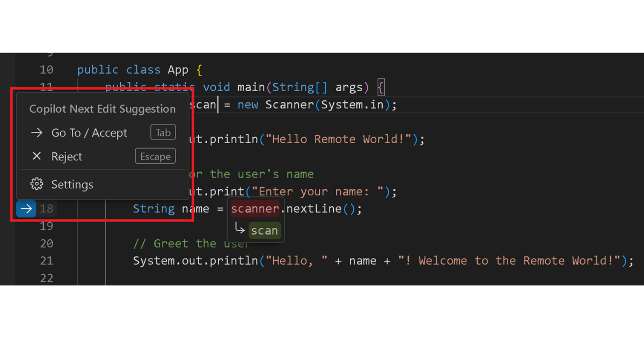Click line number 22 in the gutter
644x338 pixels.
point(46,278)
